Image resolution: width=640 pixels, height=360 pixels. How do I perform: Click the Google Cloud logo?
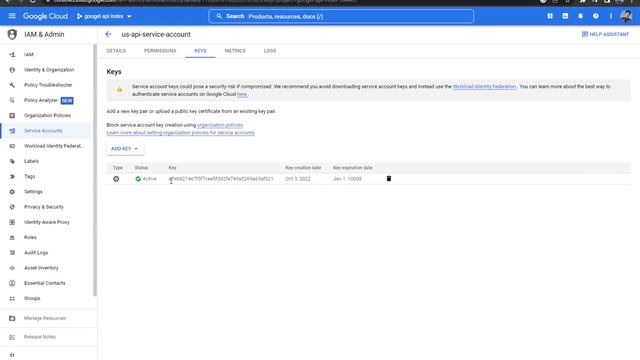point(45,16)
